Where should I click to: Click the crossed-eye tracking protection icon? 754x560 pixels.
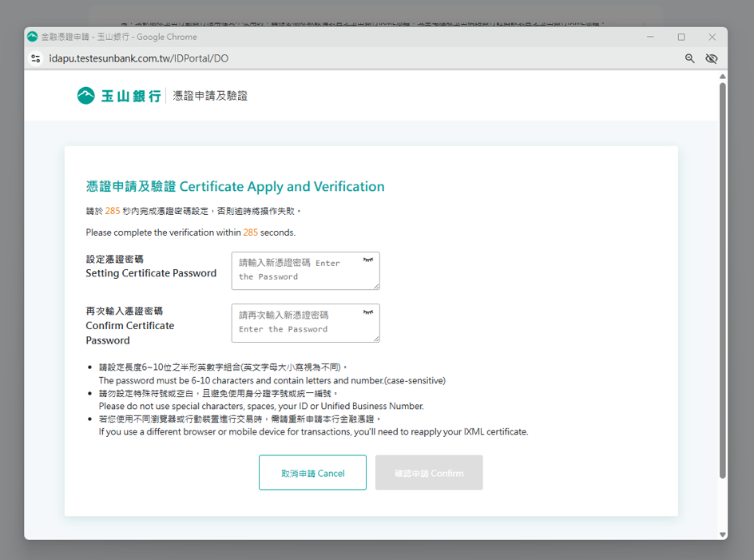[711, 58]
